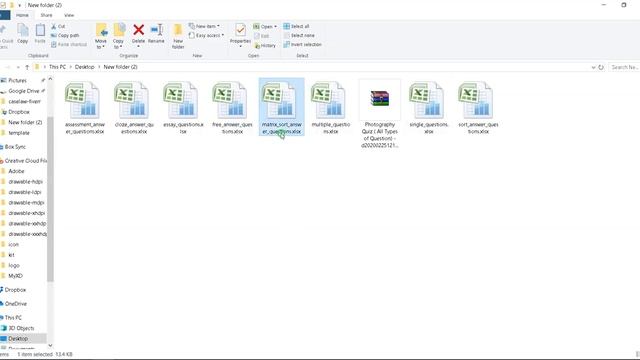Click Select all in ribbon
Viewport: 640px width, 360px height.
296,26
